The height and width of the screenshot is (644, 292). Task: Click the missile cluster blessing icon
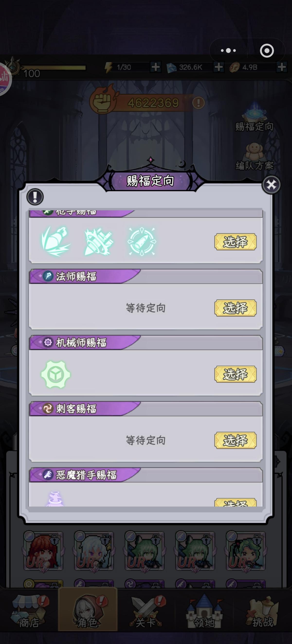click(x=99, y=241)
